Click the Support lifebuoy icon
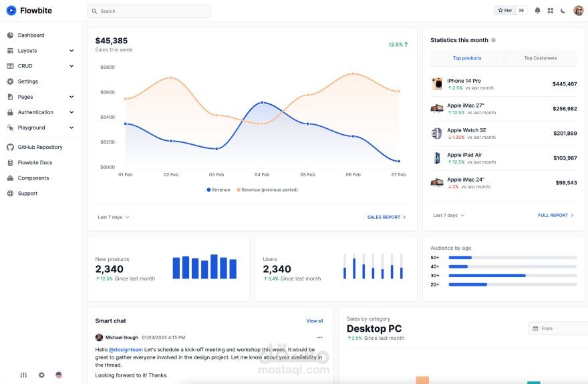The width and height of the screenshot is (588, 384). [x=10, y=193]
